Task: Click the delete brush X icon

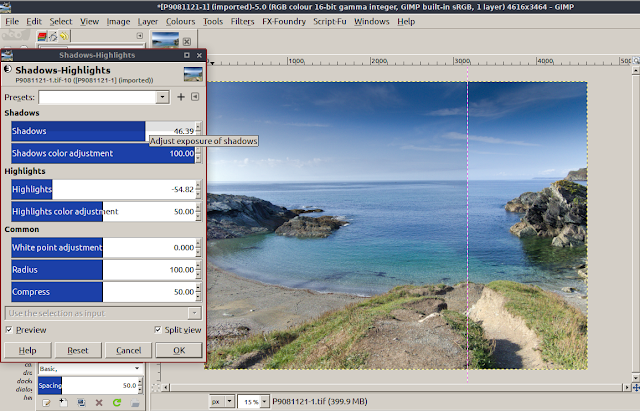Action: coord(99,403)
